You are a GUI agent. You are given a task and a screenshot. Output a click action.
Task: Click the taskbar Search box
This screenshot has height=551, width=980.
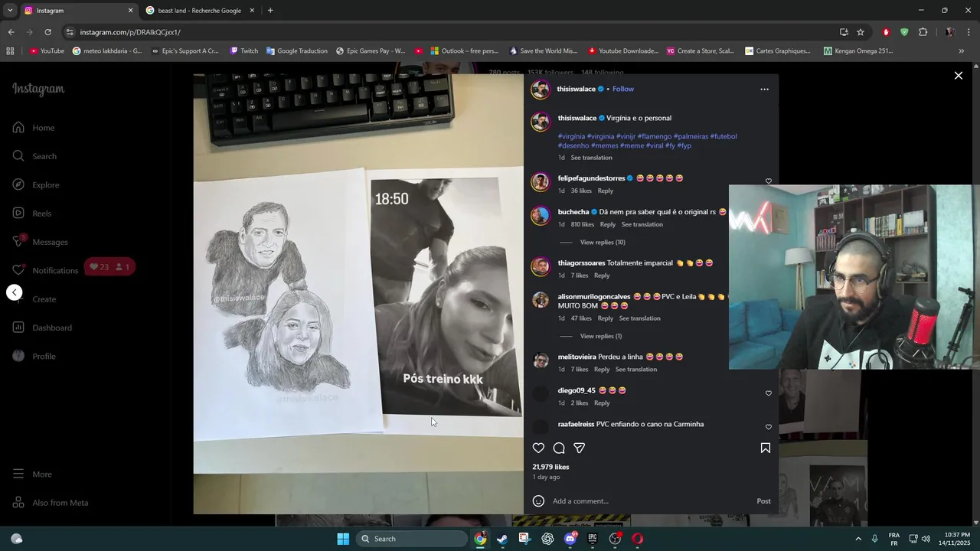pyautogui.click(x=412, y=539)
